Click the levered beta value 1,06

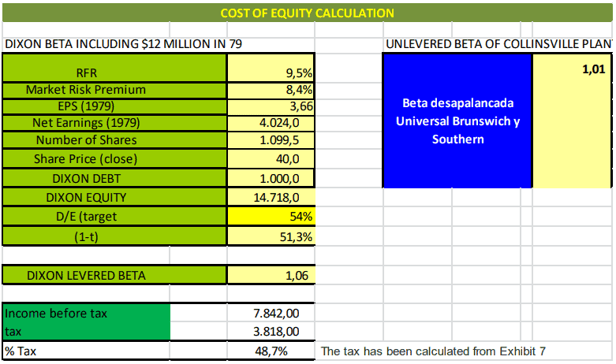pyautogui.click(x=271, y=275)
